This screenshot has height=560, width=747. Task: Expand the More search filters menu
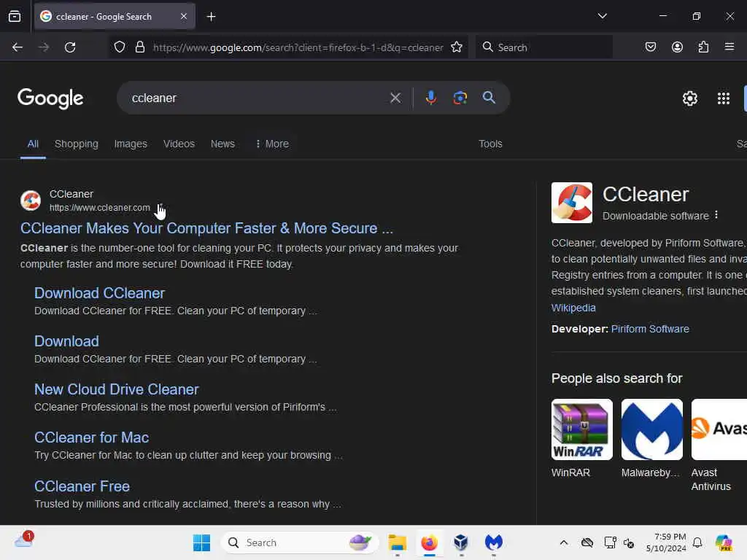click(272, 144)
